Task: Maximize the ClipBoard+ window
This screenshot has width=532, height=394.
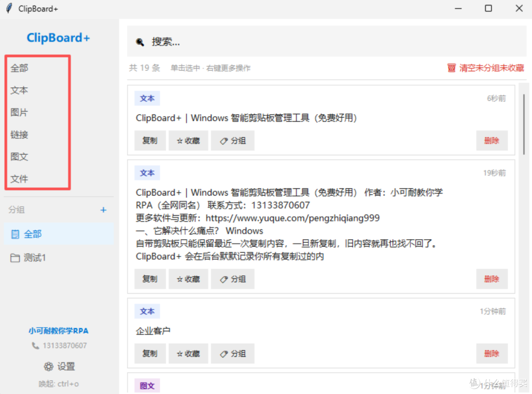Action: pos(488,8)
